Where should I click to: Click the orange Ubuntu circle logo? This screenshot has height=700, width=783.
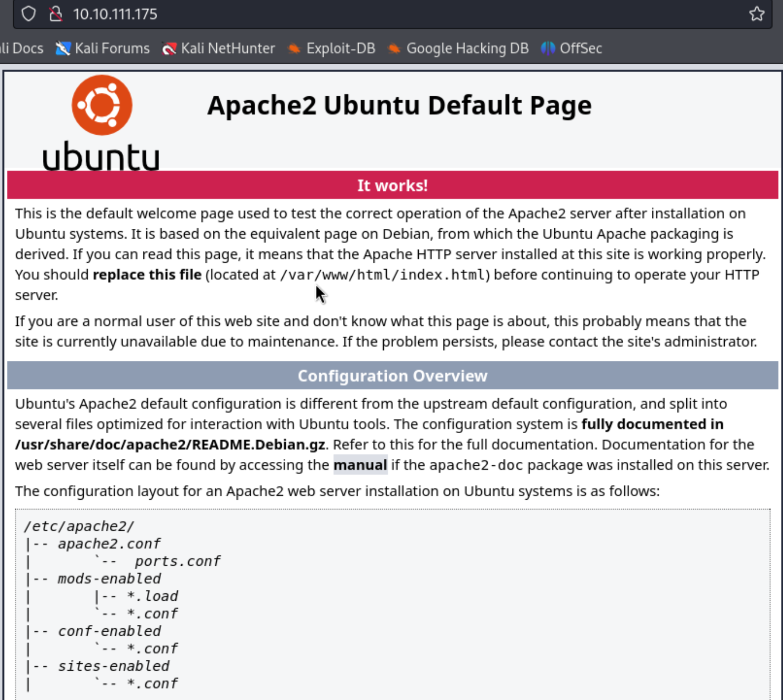pos(102,105)
